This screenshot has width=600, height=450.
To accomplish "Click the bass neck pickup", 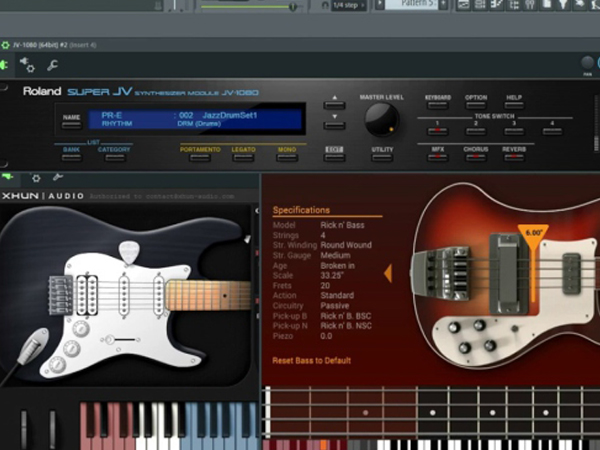I will click(571, 273).
